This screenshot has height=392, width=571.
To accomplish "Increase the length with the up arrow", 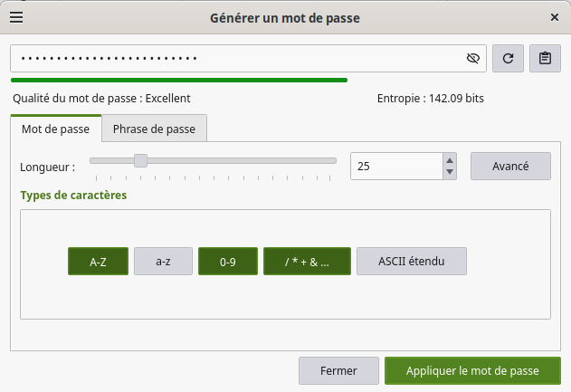I will (x=450, y=159).
